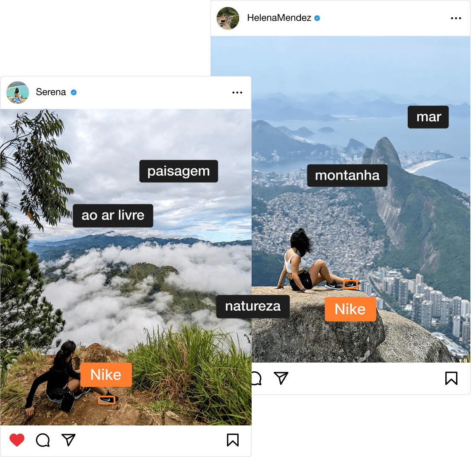Screen dimensions: 476x457
Task: Share Serena's post via paper plane icon
Action: [x=68, y=440]
